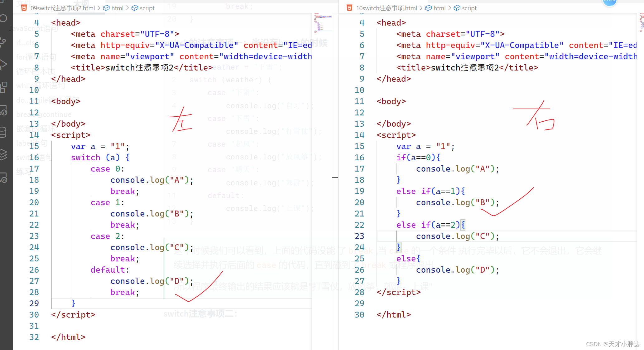
Task: Open Source Control view in activity bar
Action: click(x=3, y=42)
